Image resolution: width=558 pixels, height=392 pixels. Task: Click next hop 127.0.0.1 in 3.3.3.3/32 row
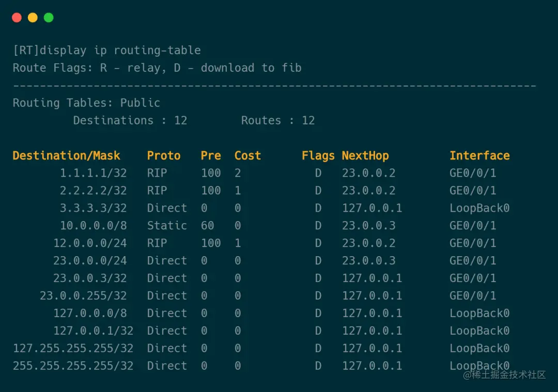372,208
